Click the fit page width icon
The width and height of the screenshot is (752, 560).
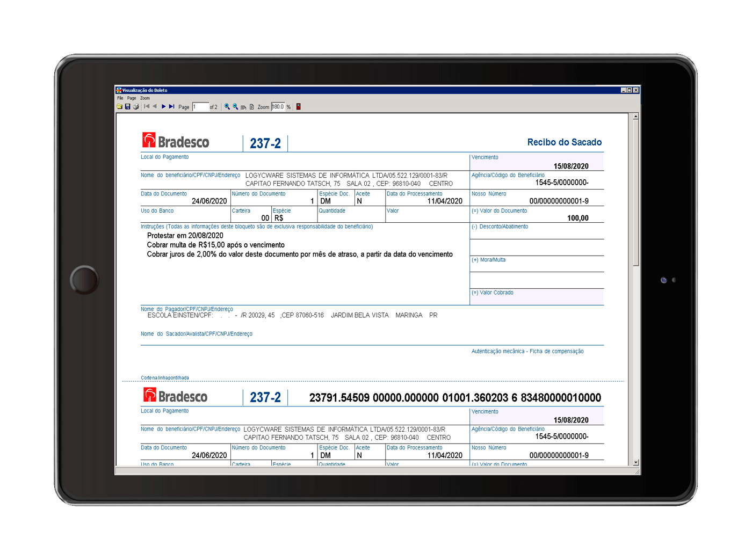point(243,107)
